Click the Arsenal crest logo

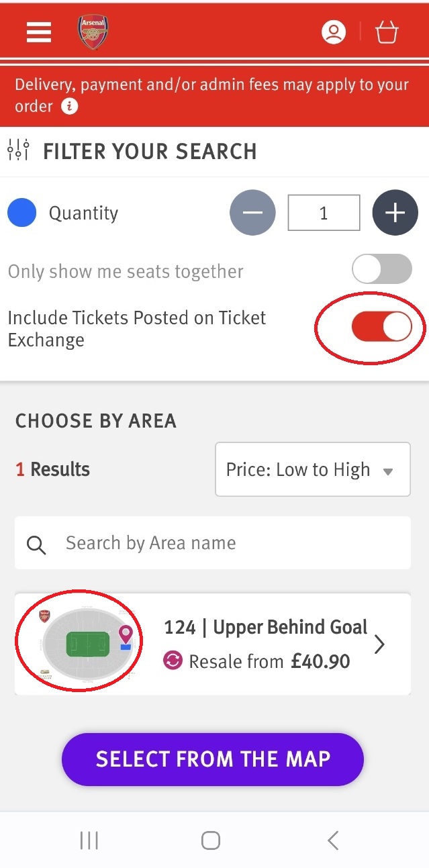93,32
